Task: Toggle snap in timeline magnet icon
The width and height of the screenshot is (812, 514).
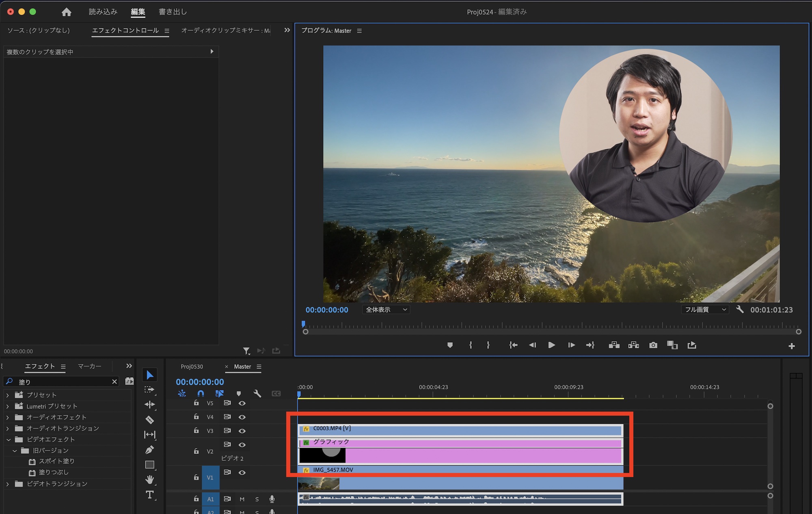Action: click(201, 393)
